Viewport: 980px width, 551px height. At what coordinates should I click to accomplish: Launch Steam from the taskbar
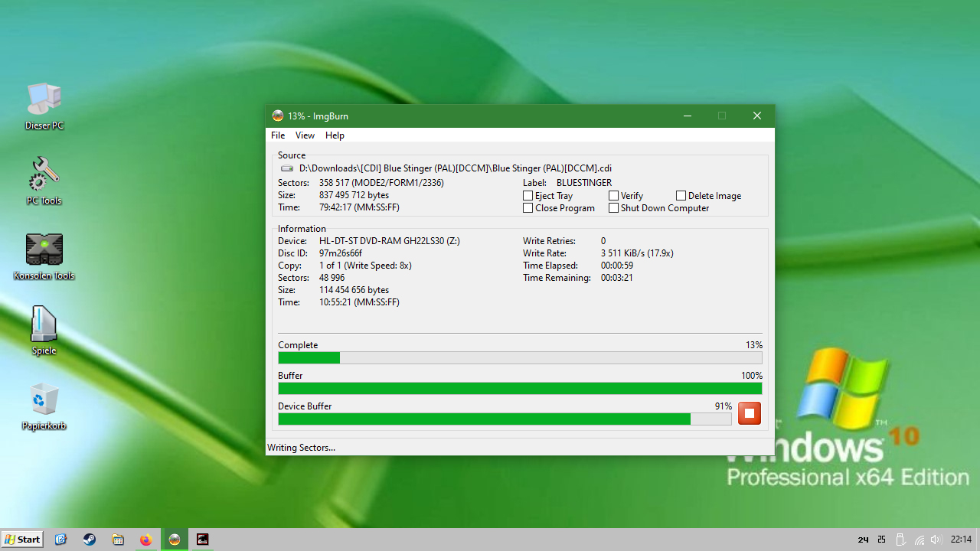click(90, 540)
